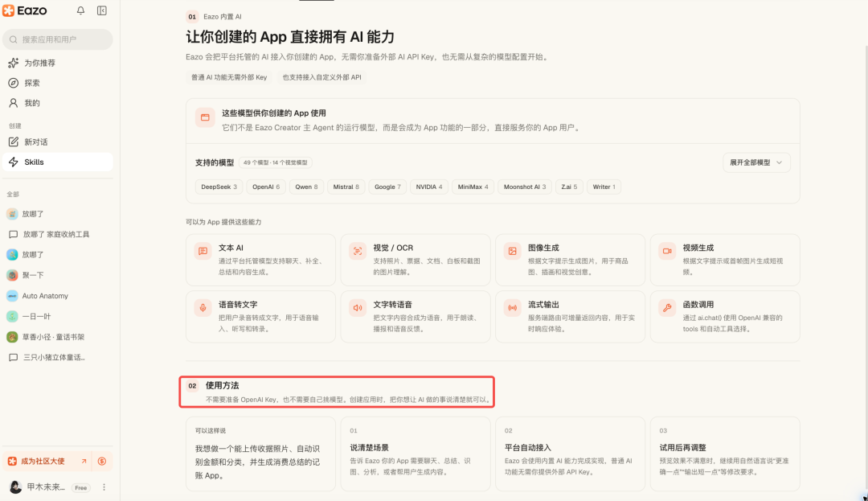The width and height of the screenshot is (868, 501).
Task: Open the Auto Anatomy app in the list
Action: [58, 296]
